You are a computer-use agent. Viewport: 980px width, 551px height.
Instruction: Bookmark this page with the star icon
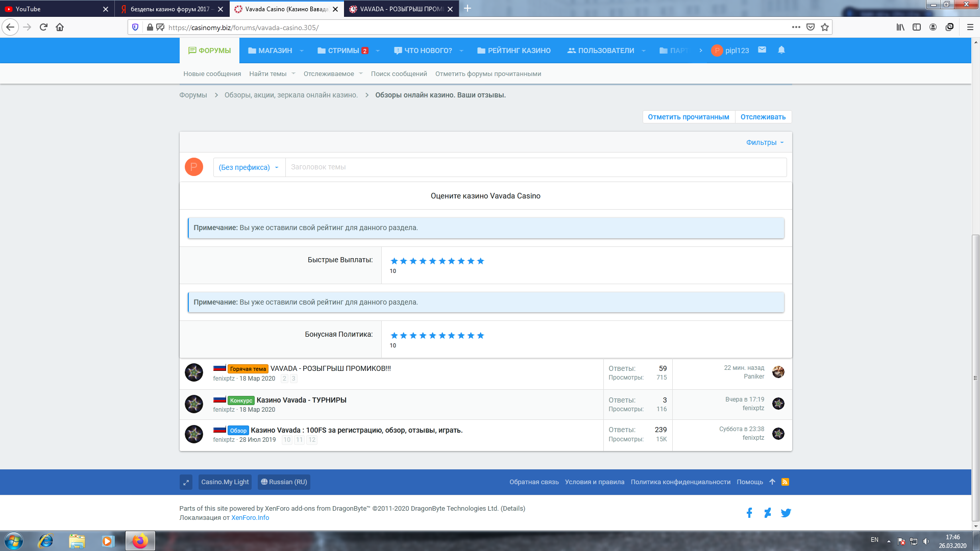[x=825, y=27]
